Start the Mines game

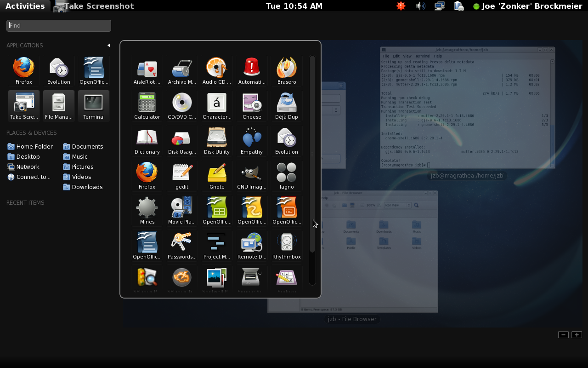click(x=147, y=210)
